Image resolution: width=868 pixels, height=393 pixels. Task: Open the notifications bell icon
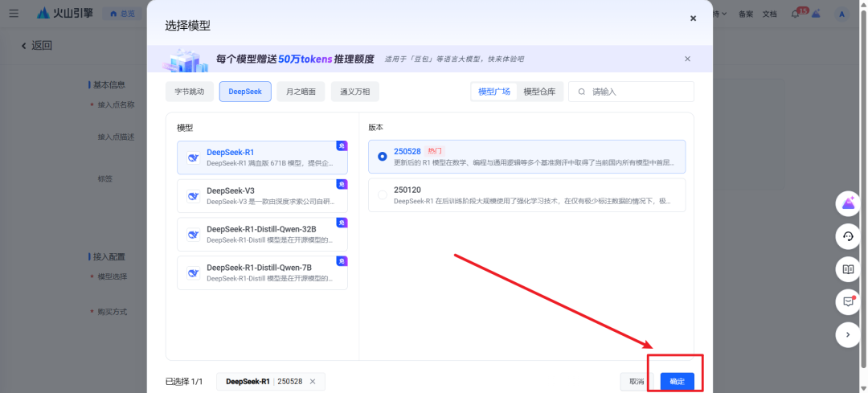pos(796,14)
